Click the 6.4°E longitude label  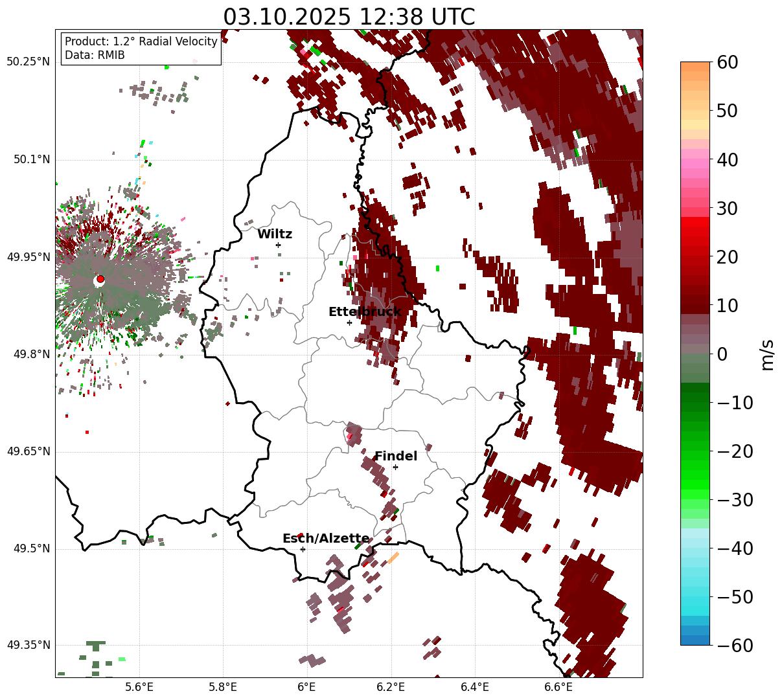(x=475, y=687)
